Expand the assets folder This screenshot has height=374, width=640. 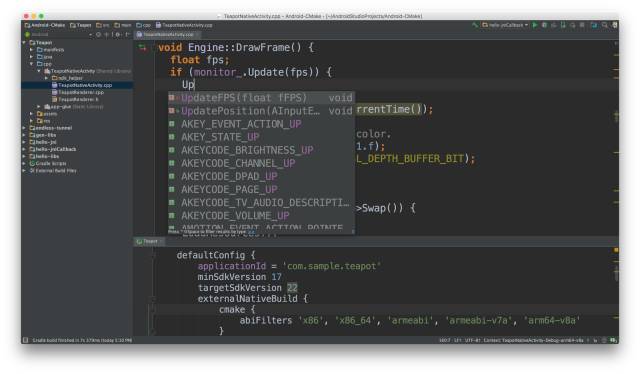(31, 114)
